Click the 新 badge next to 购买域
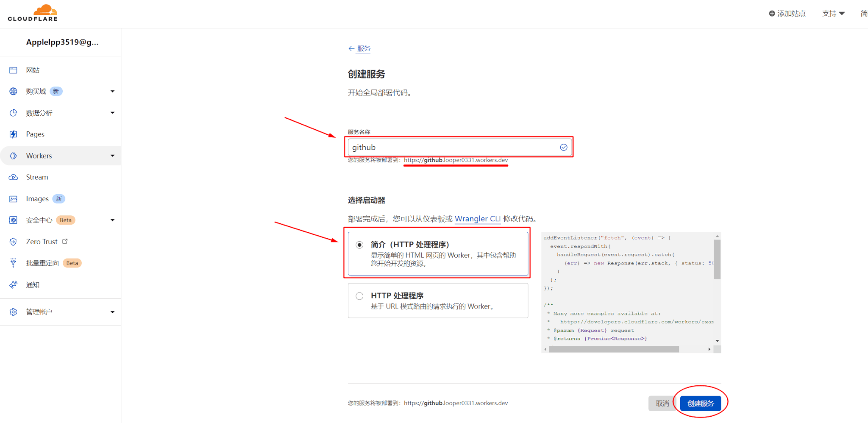Viewport: 868px width, 423px height. point(56,92)
